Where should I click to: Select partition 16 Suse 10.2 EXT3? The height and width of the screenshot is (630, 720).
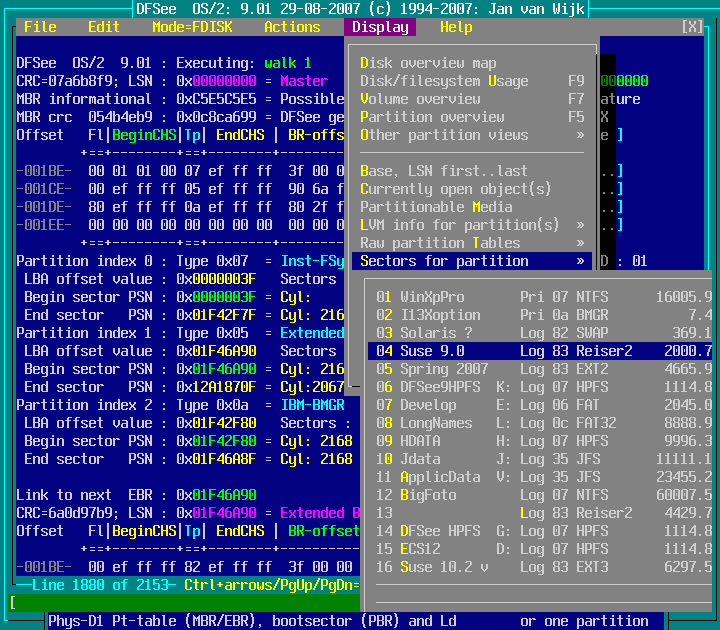(x=540, y=567)
